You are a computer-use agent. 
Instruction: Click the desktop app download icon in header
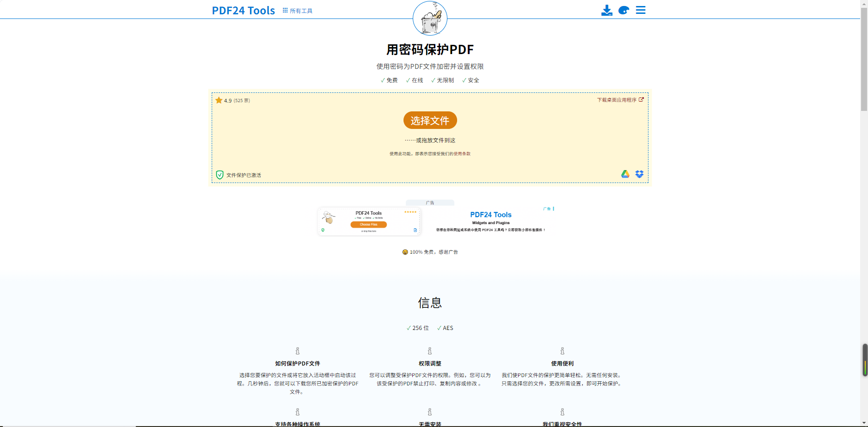[x=606, y=10]
